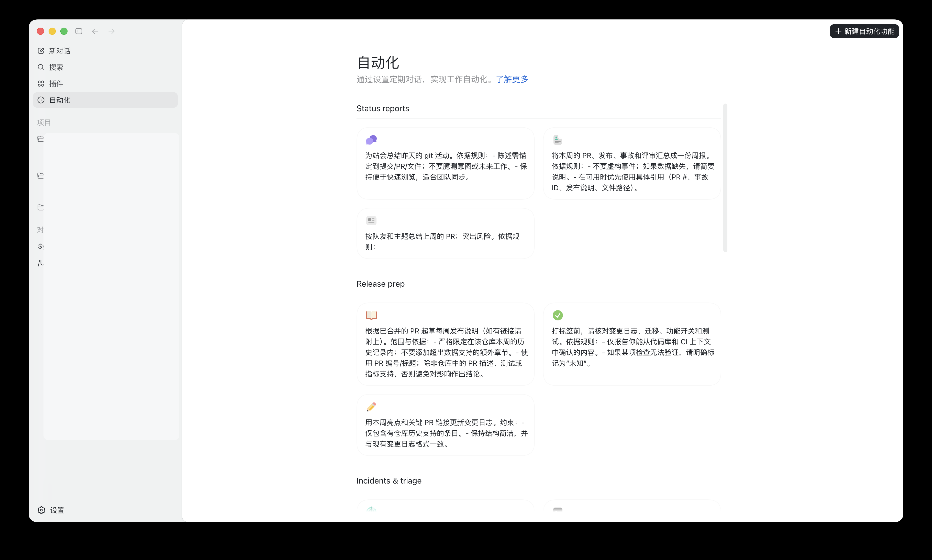
Task: Click the 自动化 page title
Action: 378,63
